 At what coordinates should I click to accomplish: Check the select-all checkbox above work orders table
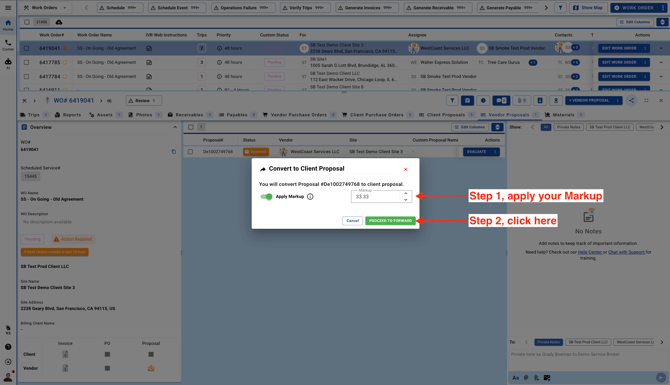(27, 22)
